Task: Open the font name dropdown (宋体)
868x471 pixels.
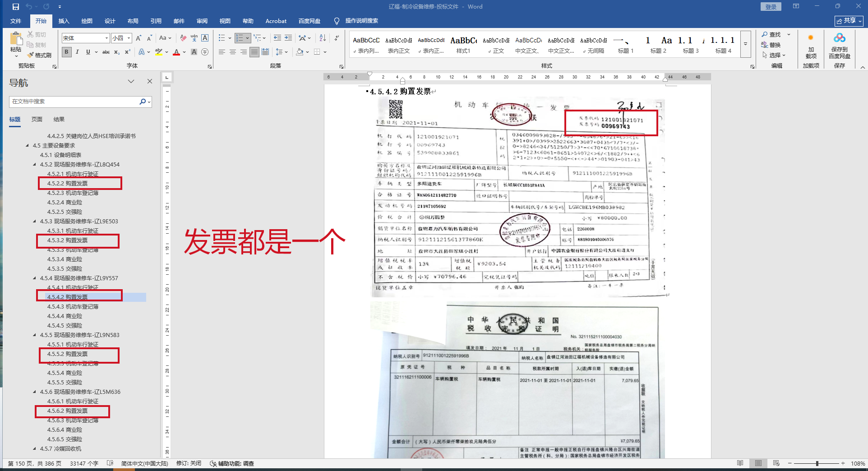Action: point(106,38)
